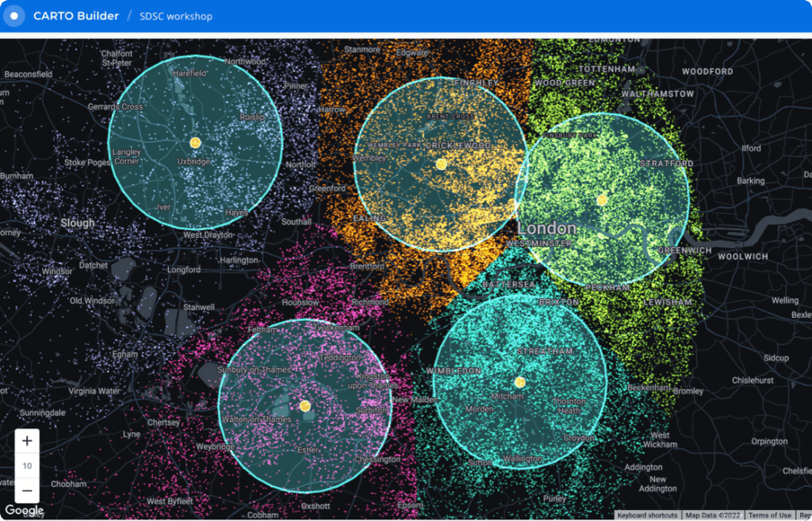Click the STREATHAM label

[x=545, y=351]
